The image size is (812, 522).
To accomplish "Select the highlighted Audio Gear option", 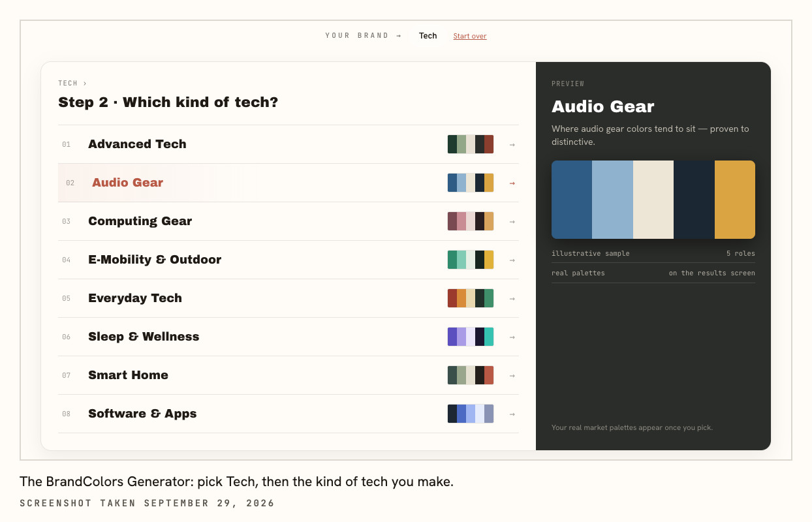I will pyautogui.click(x=289, y=183).
